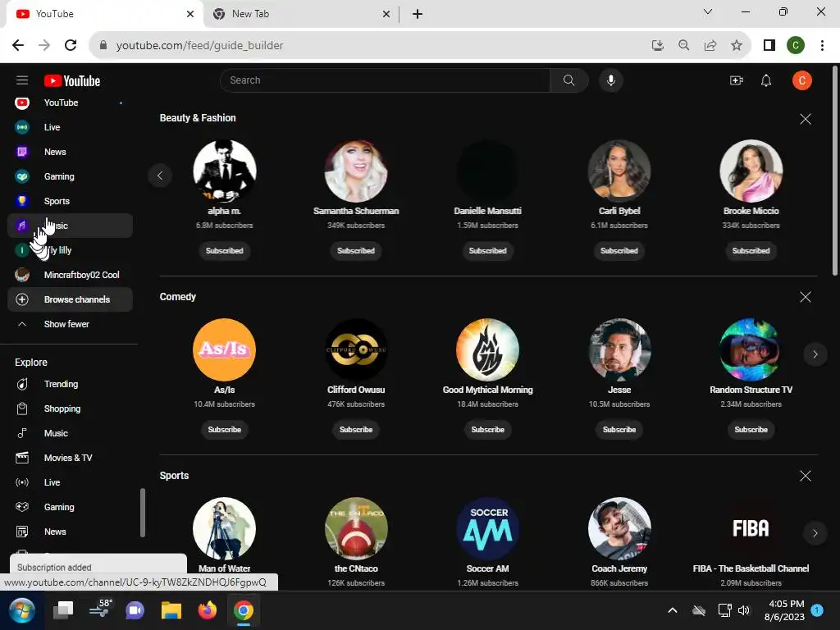Open Gaming channel in subscriptions list
The width and height of the screenshot is (840, 630).
tap(70, 176)
